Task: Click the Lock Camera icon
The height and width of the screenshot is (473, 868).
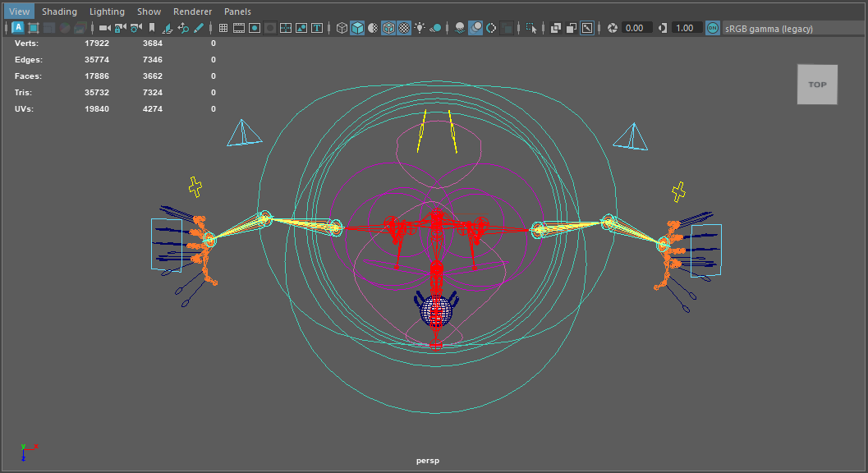Action: coord(120,28)
